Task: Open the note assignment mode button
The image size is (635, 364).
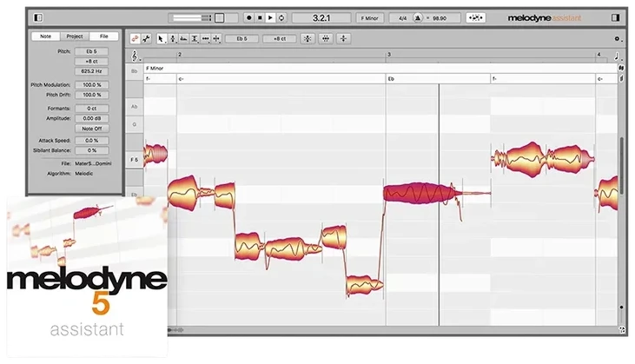Action: pos(475,18)
